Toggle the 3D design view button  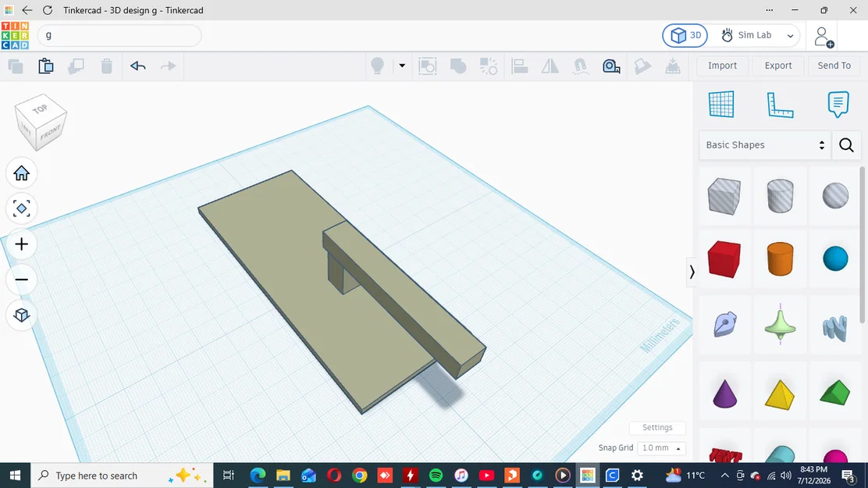point(685,35)
